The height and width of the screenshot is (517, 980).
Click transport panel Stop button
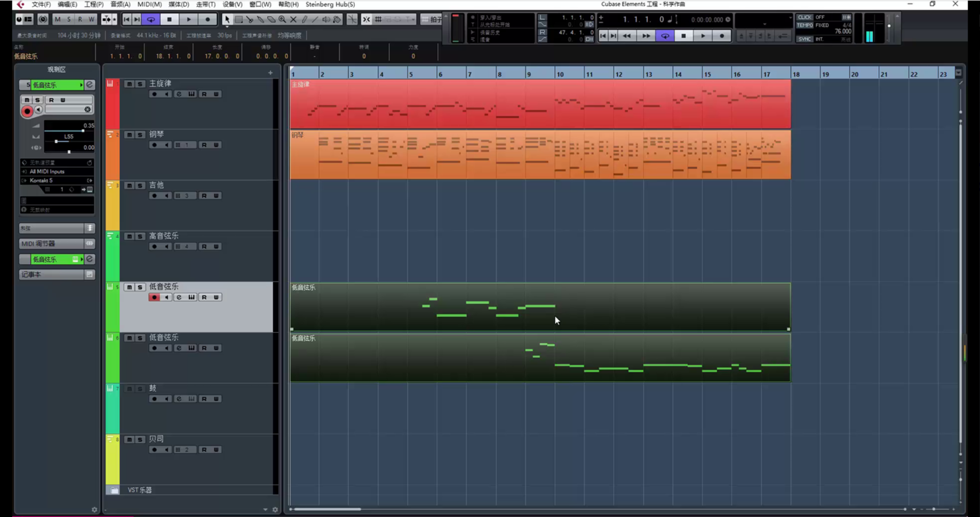click(x=684, y=36)
